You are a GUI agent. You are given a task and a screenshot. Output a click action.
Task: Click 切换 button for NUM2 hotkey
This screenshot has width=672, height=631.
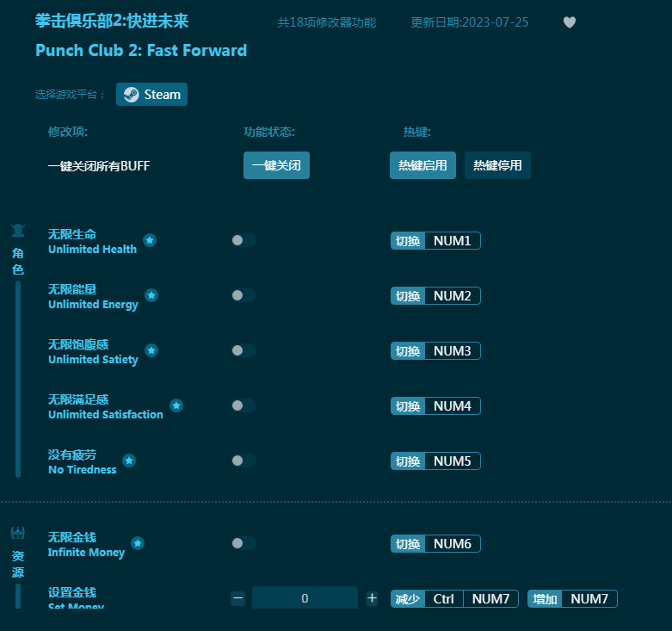tap(408, 296)
